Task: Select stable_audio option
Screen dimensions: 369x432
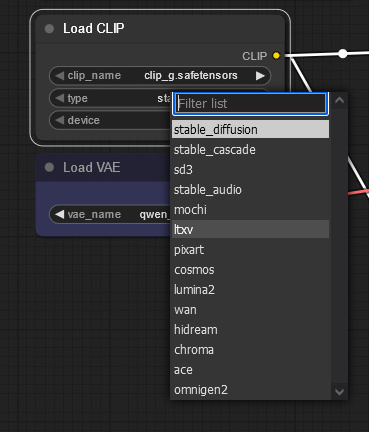Action: click(250, 190)
